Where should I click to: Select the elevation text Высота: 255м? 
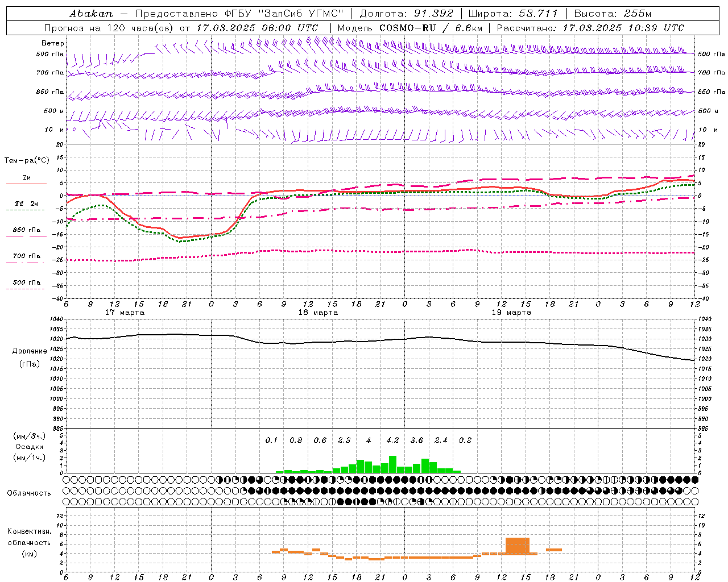coord(613,14)
